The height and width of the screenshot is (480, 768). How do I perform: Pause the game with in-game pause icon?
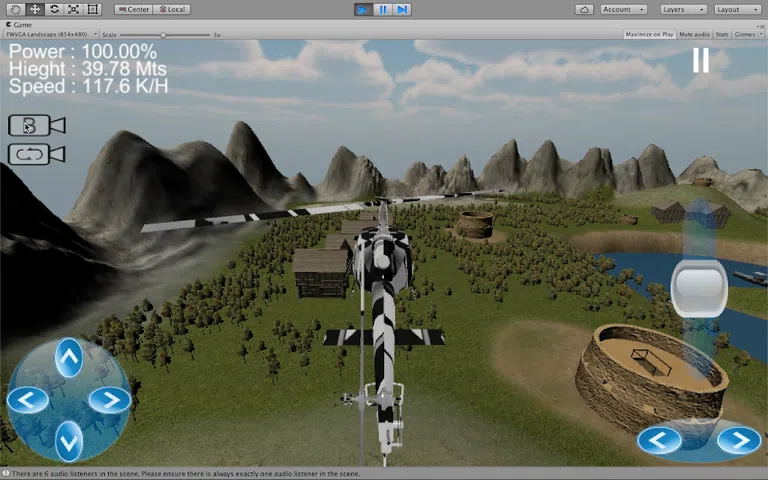click(700, 61)
